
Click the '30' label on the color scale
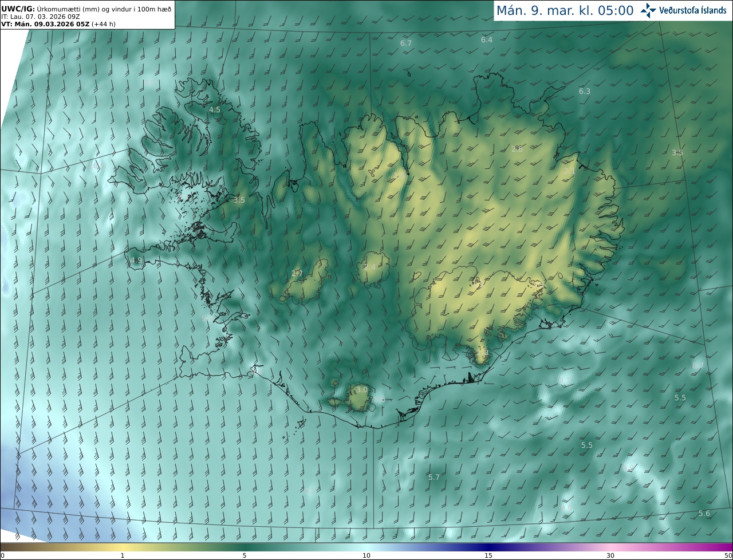[x=610, y=555]
